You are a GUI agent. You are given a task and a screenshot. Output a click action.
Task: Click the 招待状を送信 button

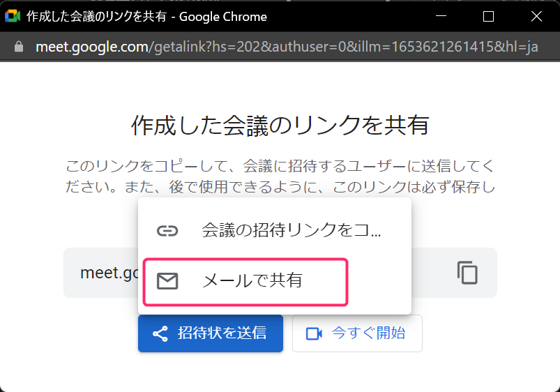pyautogui.click(x=211, y=333)
